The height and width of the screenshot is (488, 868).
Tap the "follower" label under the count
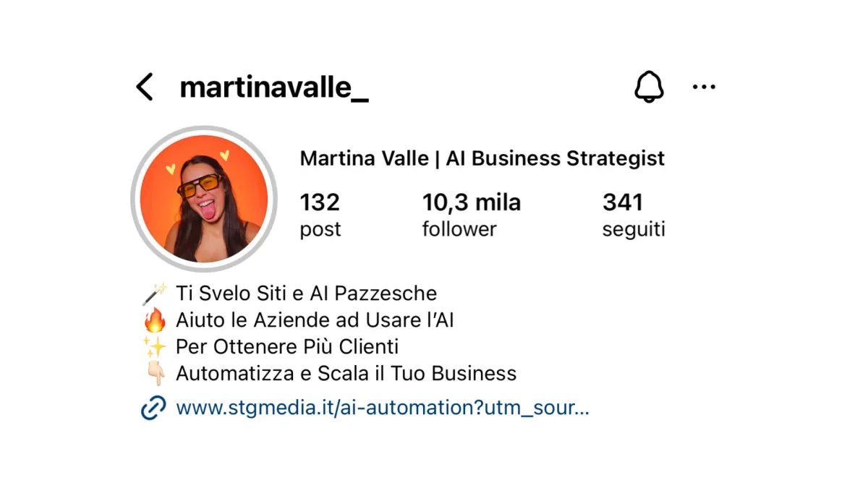click(x=459, y=229)
